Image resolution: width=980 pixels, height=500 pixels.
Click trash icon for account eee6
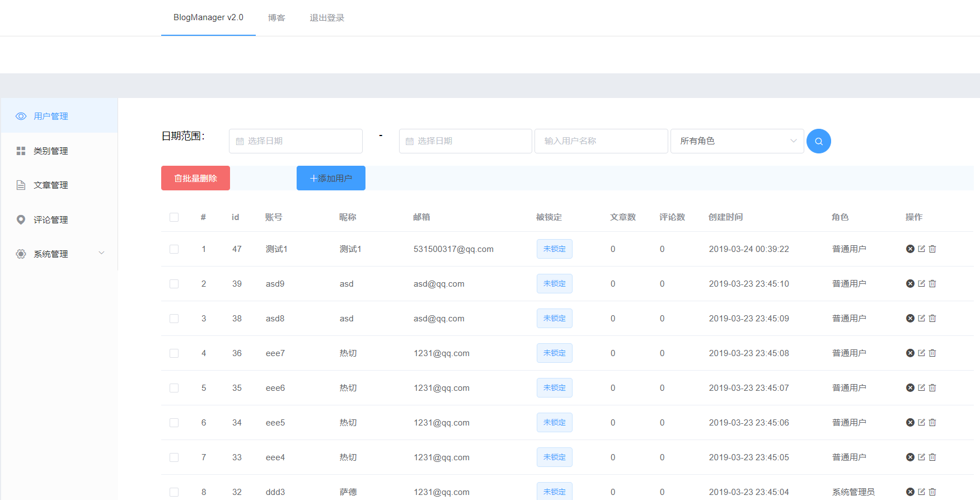click(x=932, y=387)
